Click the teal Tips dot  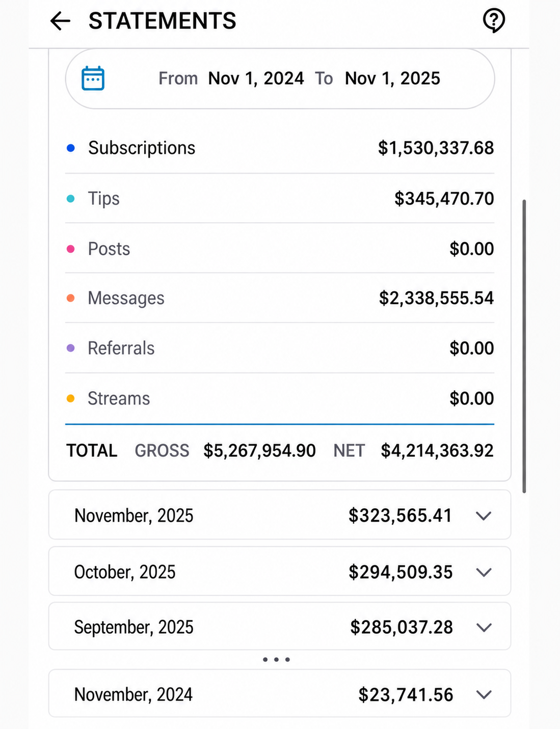click(x=71, y=199)
